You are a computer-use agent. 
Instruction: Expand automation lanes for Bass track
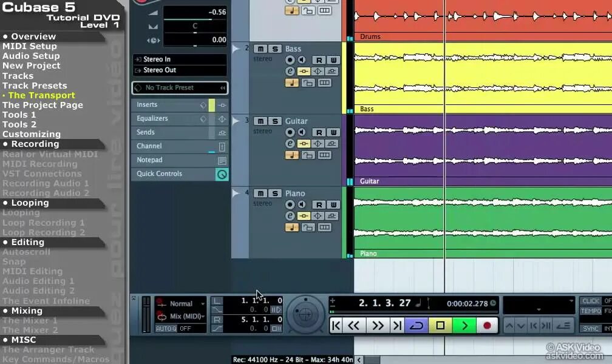(236, 49)
